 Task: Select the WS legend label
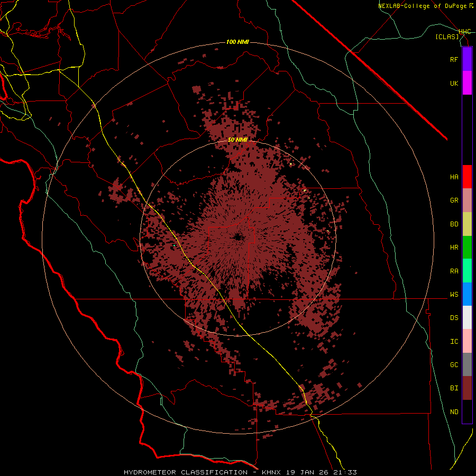pyautogui.click(x=454, y=294)
